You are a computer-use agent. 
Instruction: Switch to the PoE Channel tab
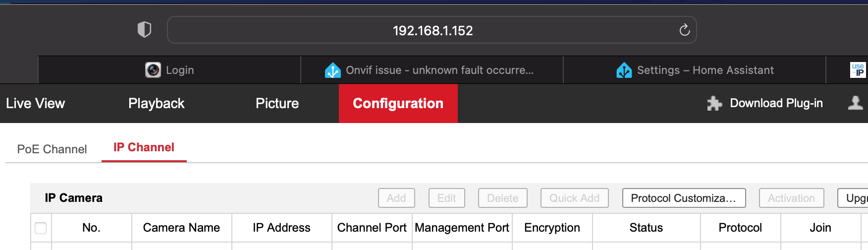click(x=52, y=149)
